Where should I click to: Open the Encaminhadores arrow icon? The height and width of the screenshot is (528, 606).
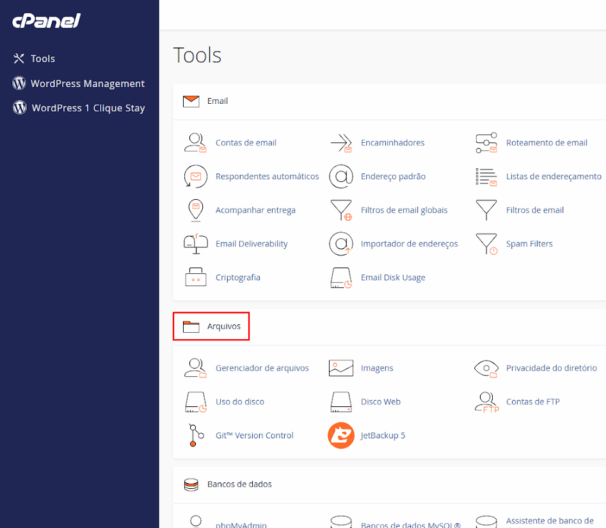(x=342, y=143)
